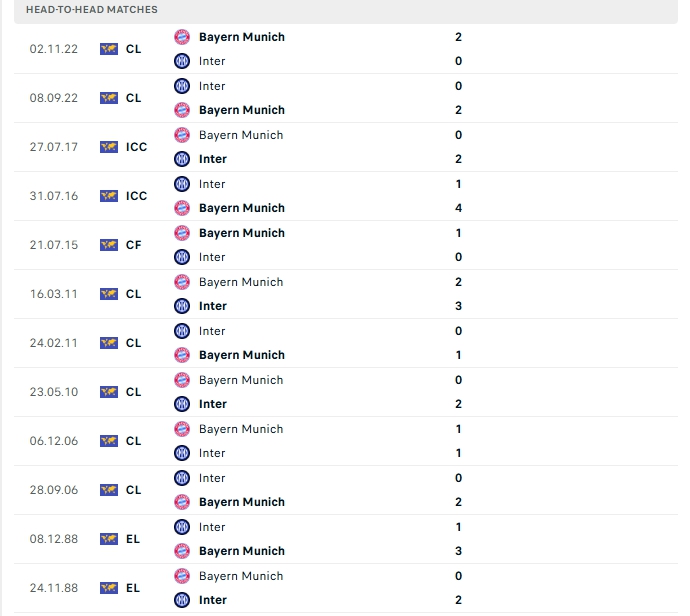
Task: Select the 08.12.88 match date
Action: coord(54,539)
